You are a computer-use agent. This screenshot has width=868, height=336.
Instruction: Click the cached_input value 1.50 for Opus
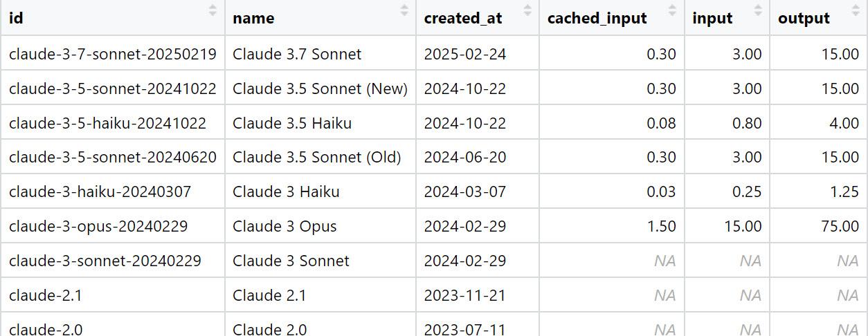click(x=612, y=226)
